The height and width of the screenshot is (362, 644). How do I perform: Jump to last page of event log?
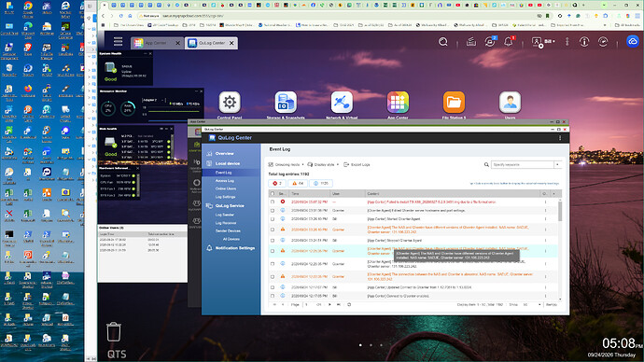339,305
